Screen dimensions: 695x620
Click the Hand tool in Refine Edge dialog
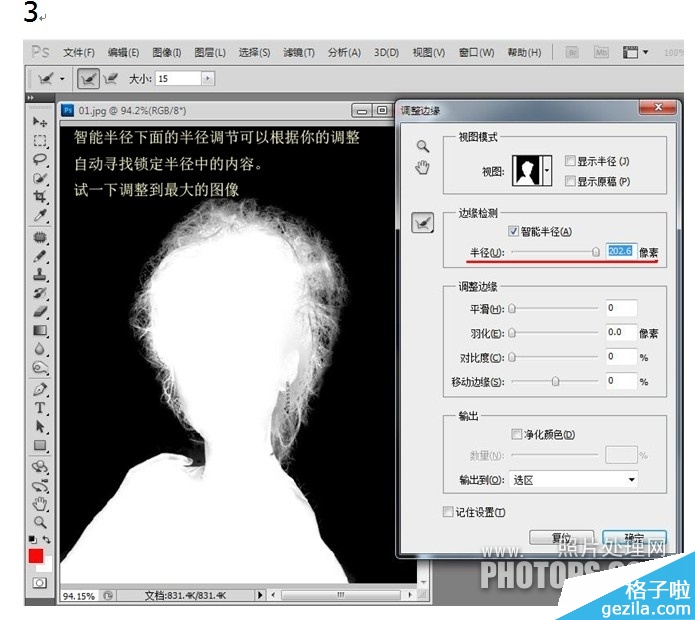tap(423, 166)
